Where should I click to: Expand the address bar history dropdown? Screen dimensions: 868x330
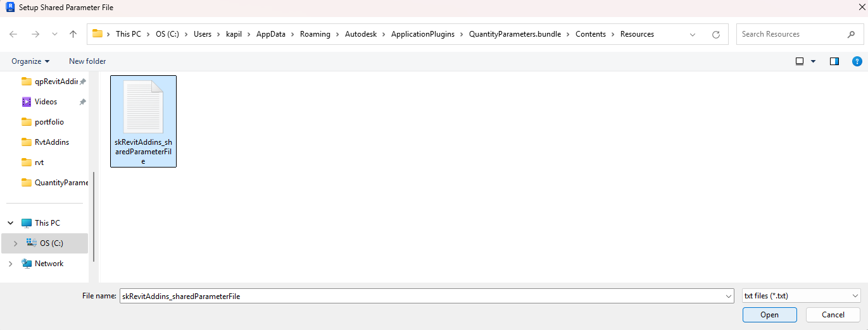point(693,34)
